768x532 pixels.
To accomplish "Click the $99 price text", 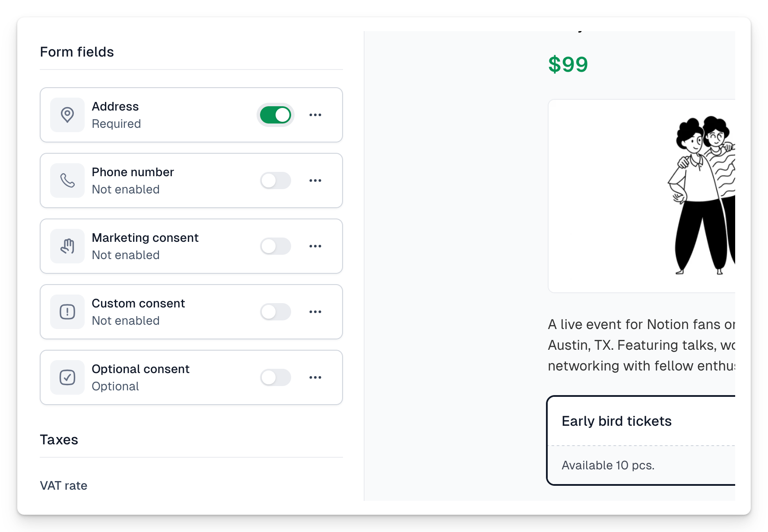I will pyautogui.click(x=568, y=65).
